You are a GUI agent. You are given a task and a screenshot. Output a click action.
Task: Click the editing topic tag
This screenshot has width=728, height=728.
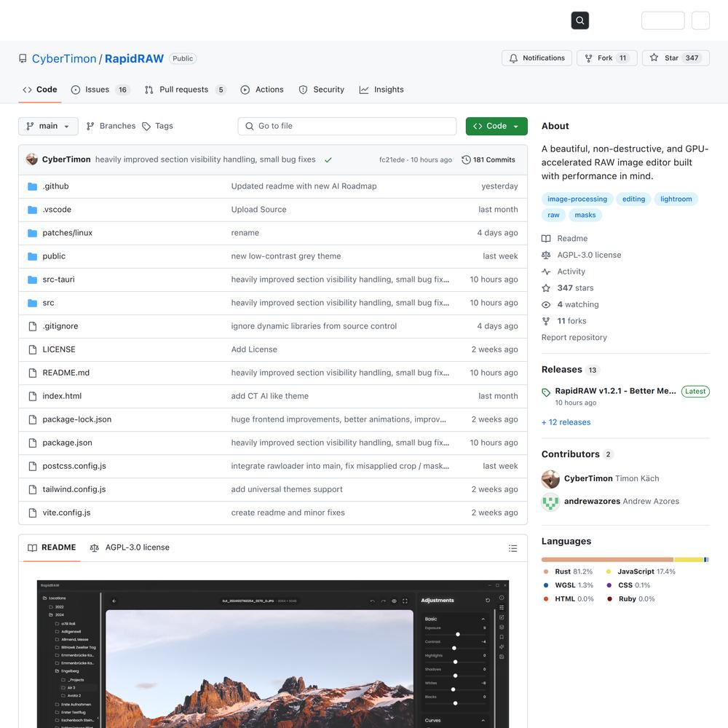634,199
